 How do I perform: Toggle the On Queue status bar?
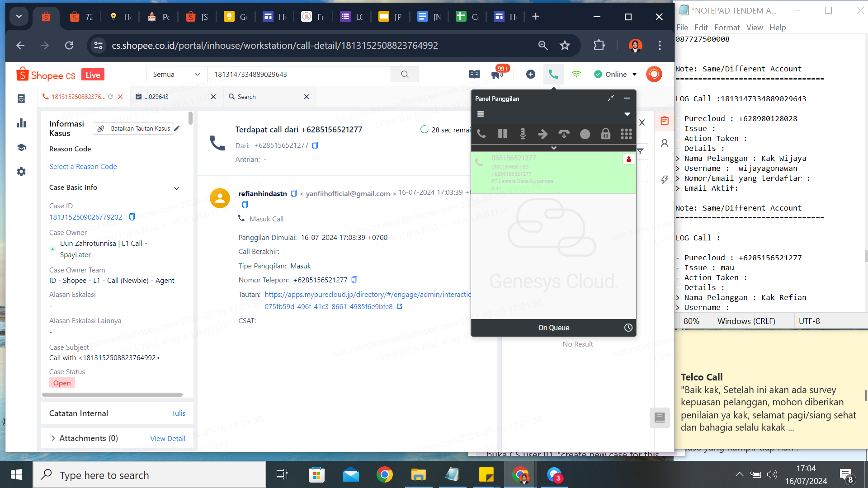point(553,328)
